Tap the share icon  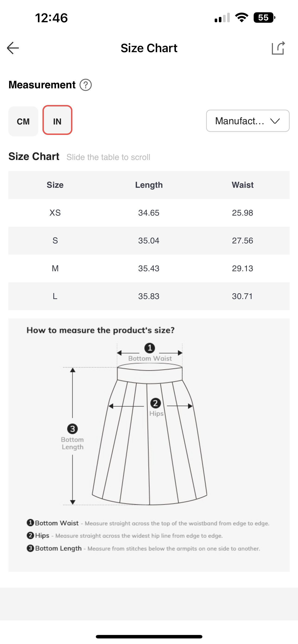278,48
